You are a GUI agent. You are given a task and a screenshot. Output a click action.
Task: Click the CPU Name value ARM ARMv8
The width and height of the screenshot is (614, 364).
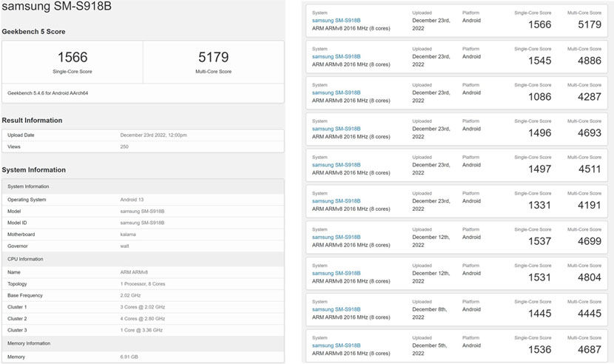(x=134, y=272)
